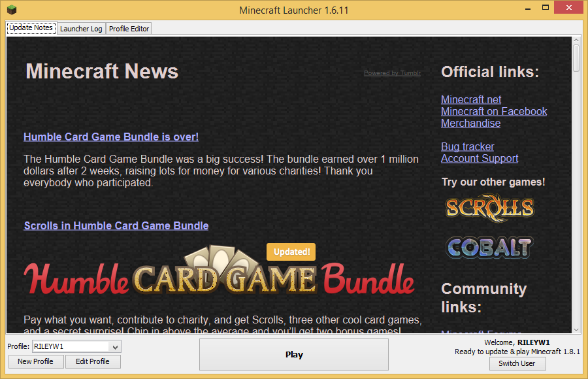Click the 'Minecraft News' heading
The width and height of the screenshot is (588, 379).
click(102, 71)
